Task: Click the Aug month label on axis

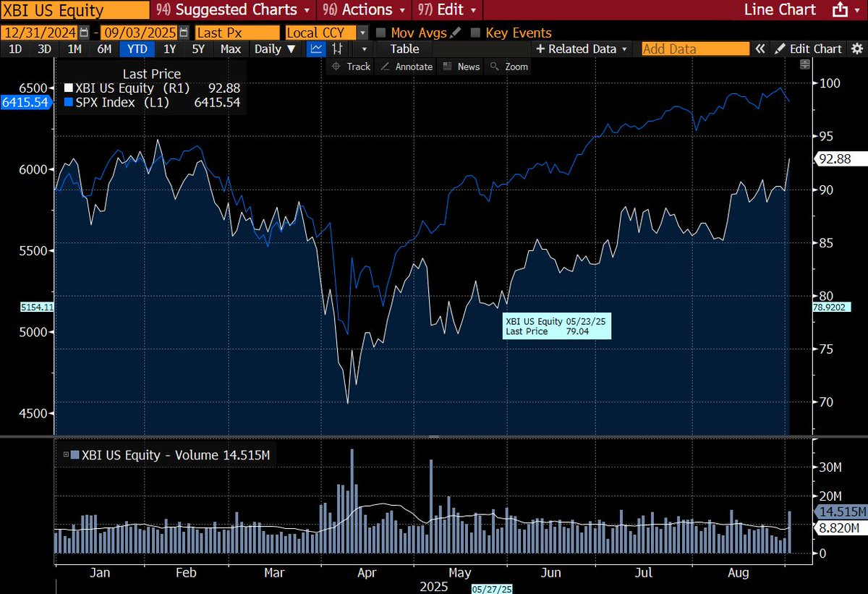Action: click(738, 573)
